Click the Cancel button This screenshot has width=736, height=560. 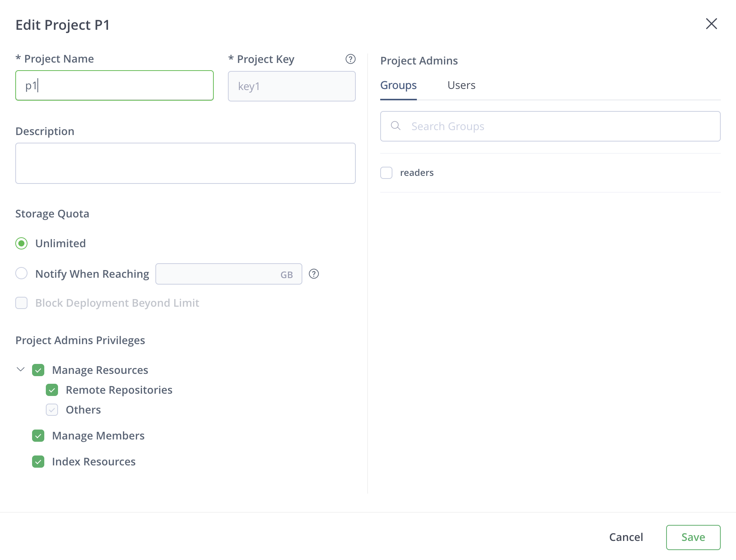tap(626, 537)
